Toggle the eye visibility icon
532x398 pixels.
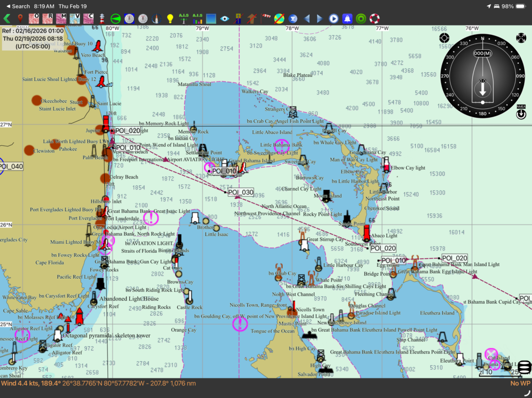(224, 19)
